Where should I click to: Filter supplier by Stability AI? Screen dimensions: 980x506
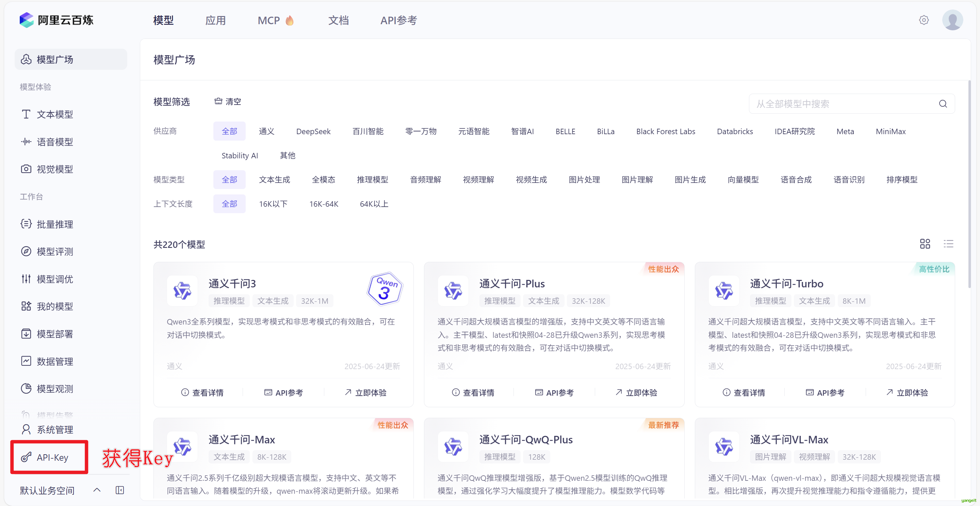(240, 155)
